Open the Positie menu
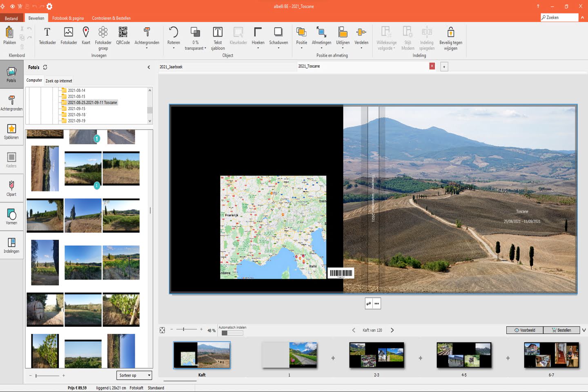 (x=301, y=38)
